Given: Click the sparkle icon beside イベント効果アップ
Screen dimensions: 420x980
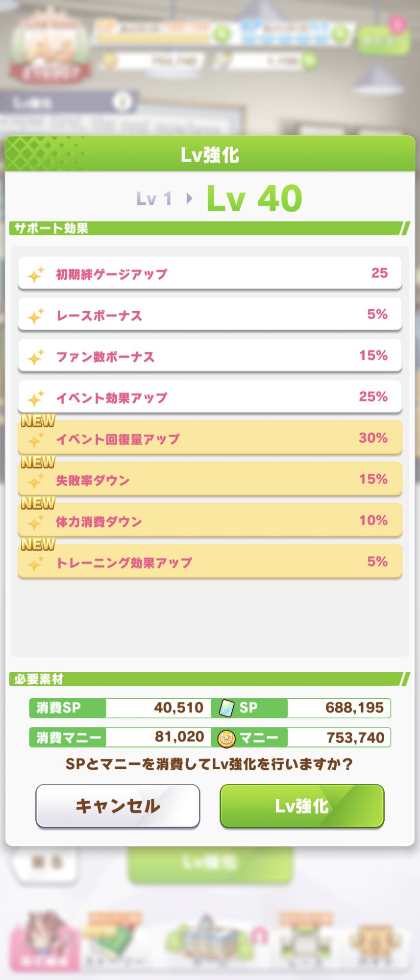Looking at the screenshot, I should 35,398.
